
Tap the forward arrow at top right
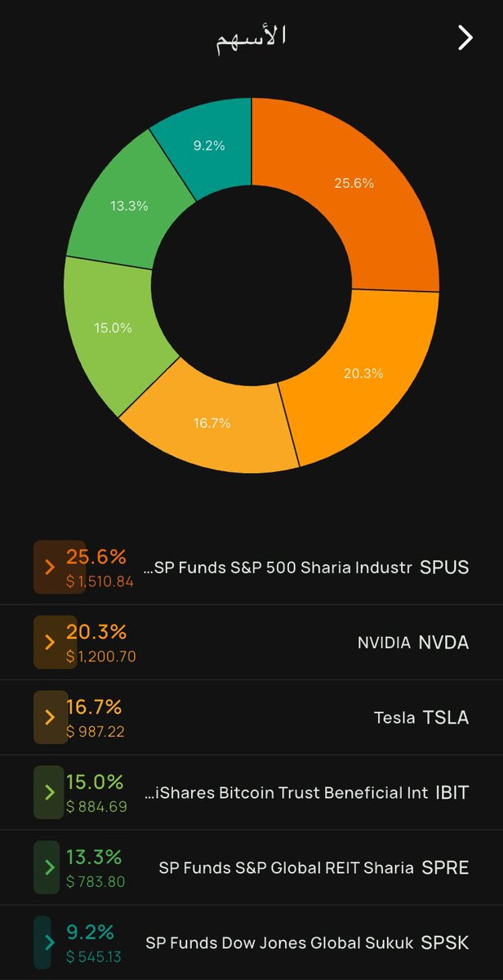point(465,38)
